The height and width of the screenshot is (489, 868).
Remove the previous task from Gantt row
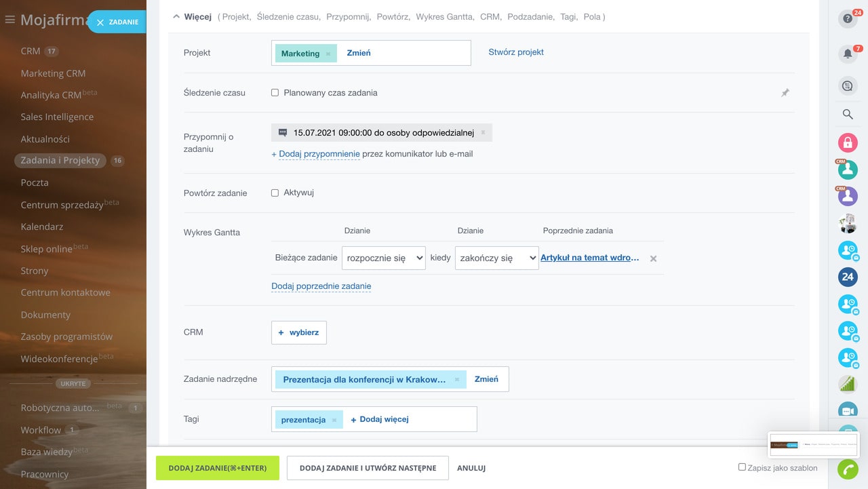[x=654, y=258]
